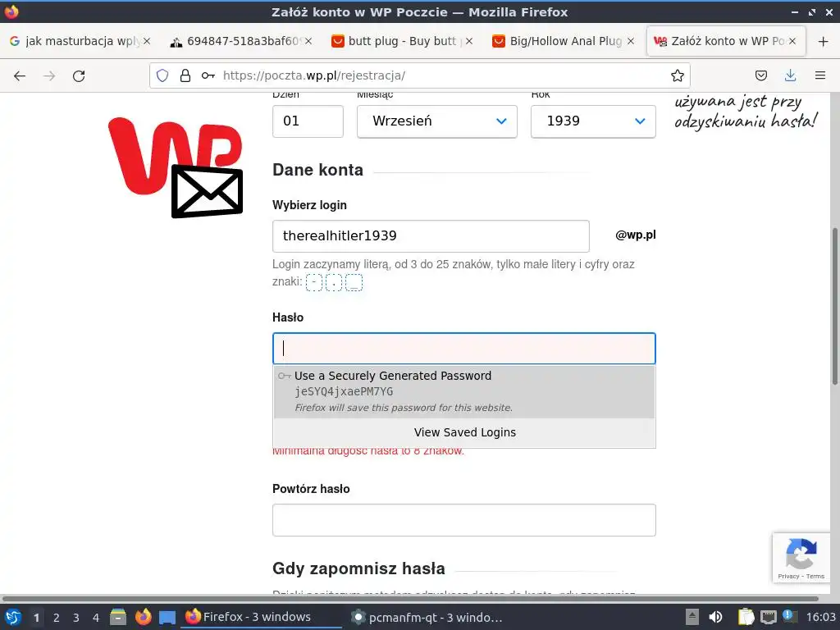Click the Hasło password field
Image resolution: width=840 pixels, height=630 pixels.
point(464,348)
